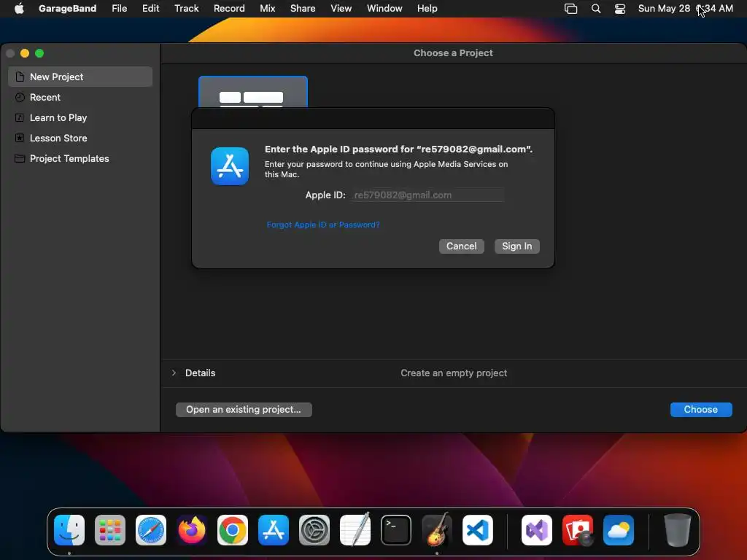The height and width of the screenshot is (560, 747).
Task: Click GarageBand guitar icon in dock
Action: [437, 530]
